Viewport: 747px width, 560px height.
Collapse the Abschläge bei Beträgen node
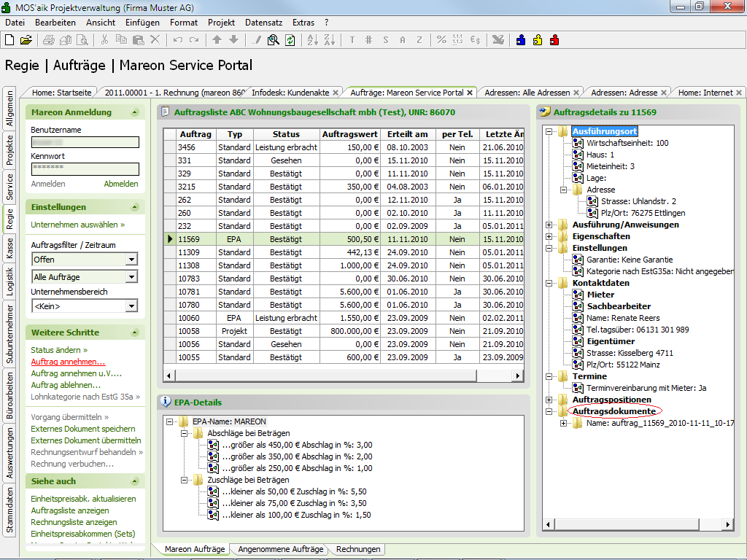click(184, 433)
